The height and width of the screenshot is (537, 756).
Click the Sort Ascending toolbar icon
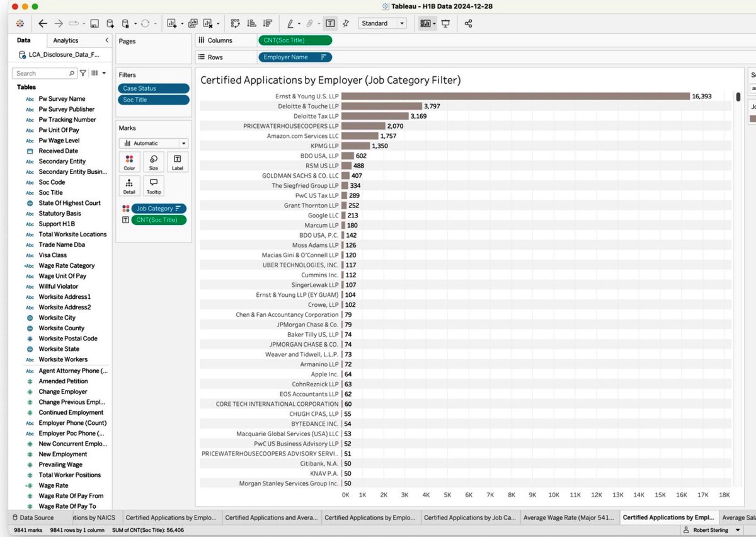pyautogui.click(x=251, y=23)
